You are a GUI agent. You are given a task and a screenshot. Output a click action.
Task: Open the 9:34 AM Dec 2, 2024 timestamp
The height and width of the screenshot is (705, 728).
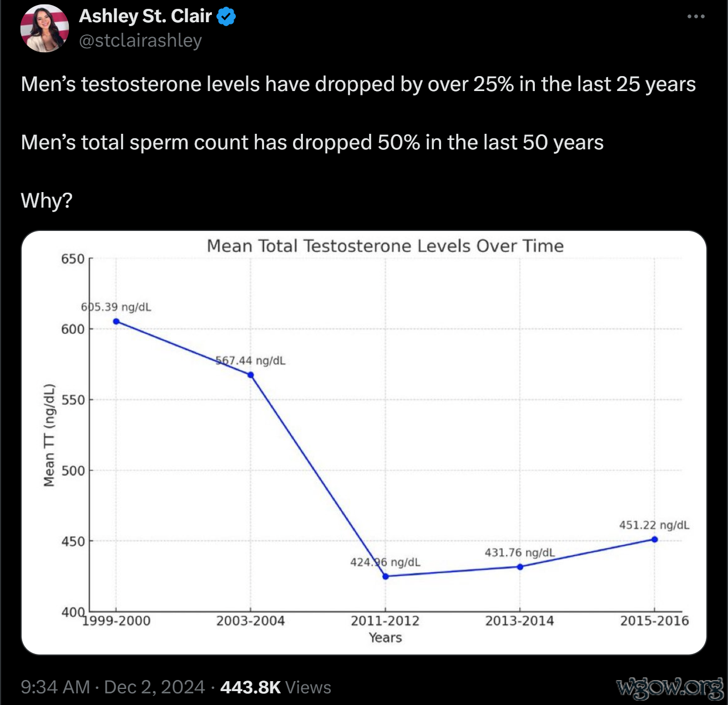click(x=113, y=687)
